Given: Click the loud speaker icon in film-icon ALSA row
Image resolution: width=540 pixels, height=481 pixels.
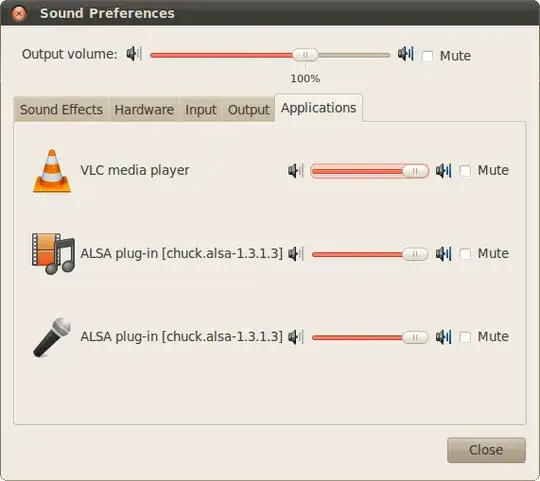Looking at the screenshot, I should (x=444, y=254).
